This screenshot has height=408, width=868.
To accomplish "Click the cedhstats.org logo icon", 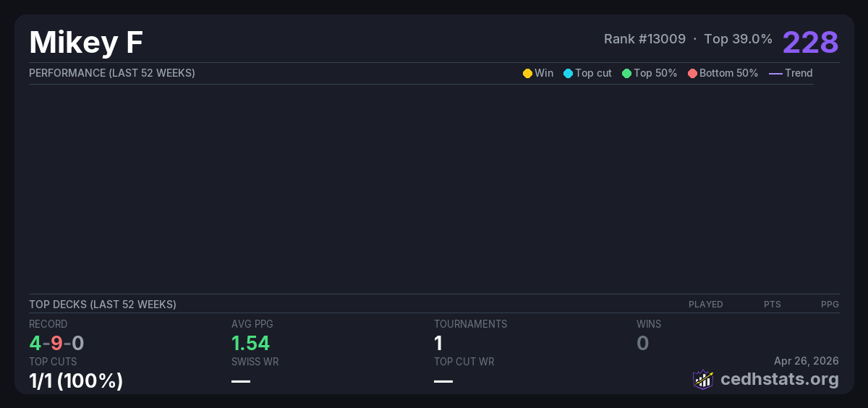I will click(703, 379).
